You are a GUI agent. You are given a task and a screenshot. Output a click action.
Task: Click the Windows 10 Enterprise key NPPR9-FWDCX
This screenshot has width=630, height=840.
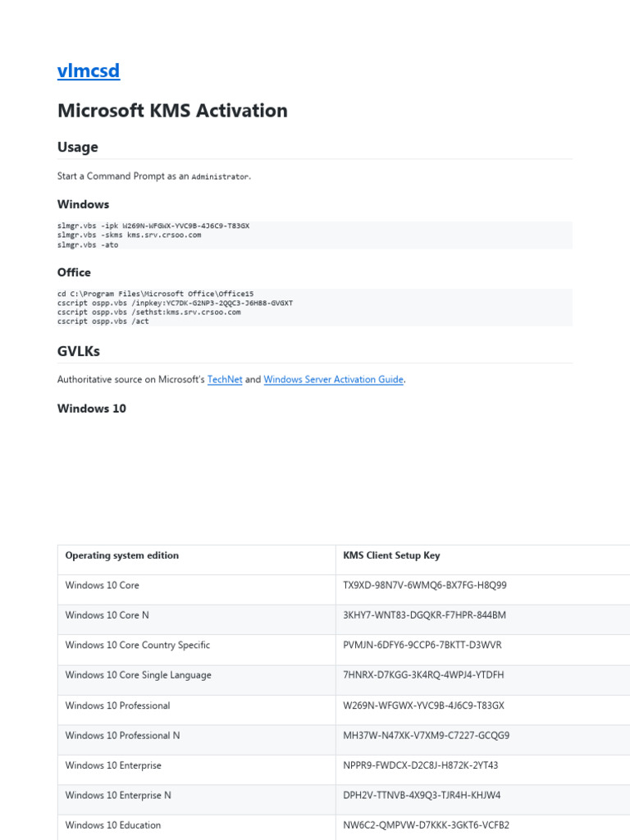click(x=420, y=765)
